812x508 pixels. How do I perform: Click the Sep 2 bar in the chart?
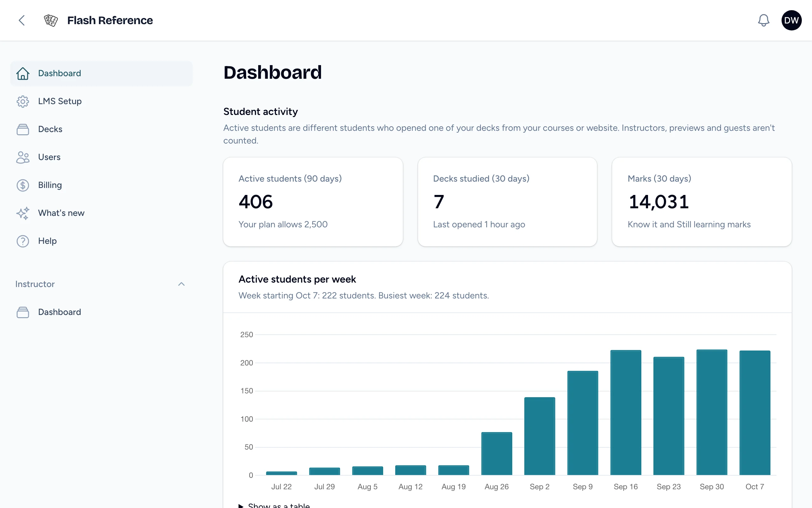coord(540,436)
